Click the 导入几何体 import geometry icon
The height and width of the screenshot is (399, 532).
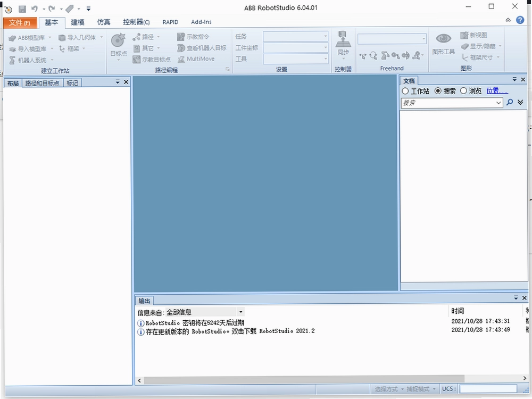[x=62, y=37]
